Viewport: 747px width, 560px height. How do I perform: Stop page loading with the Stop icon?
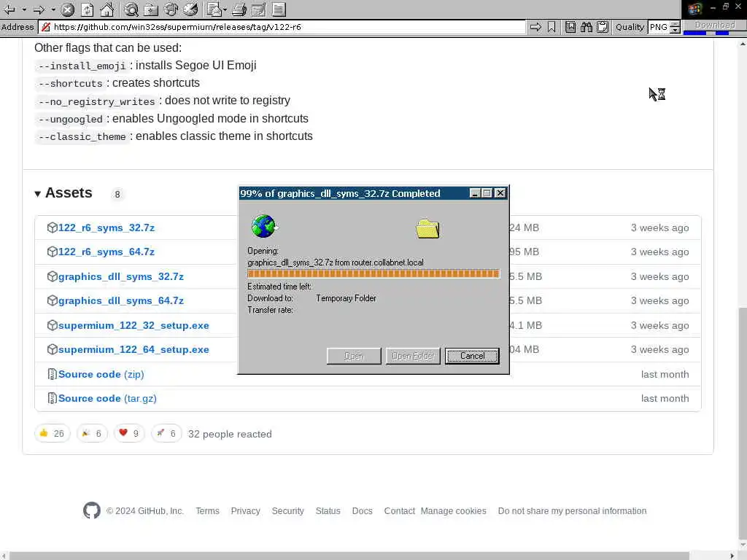68,9
